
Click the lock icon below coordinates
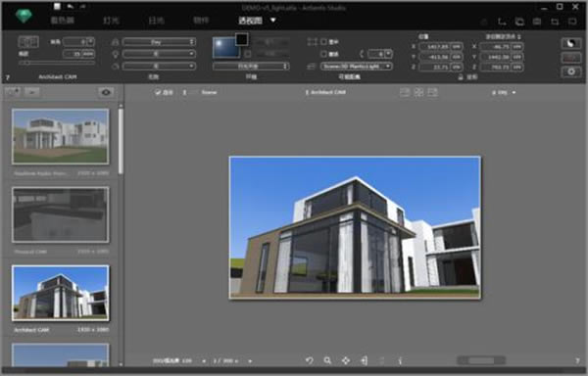(461, 76)
